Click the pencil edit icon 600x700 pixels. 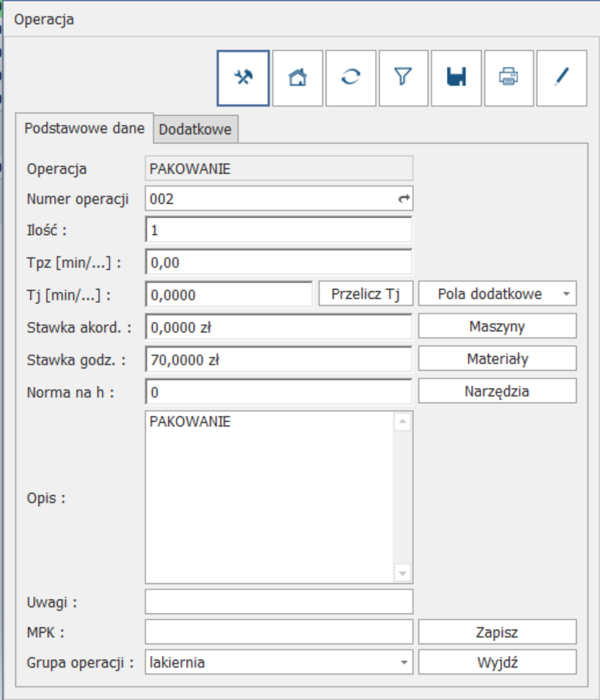coord(561,78)
